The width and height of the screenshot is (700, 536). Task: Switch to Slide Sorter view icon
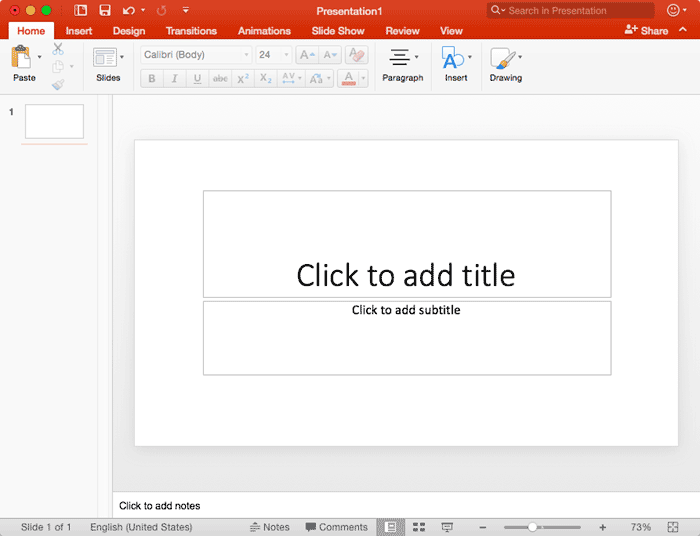pyautogui.click(x=419, y=527)
